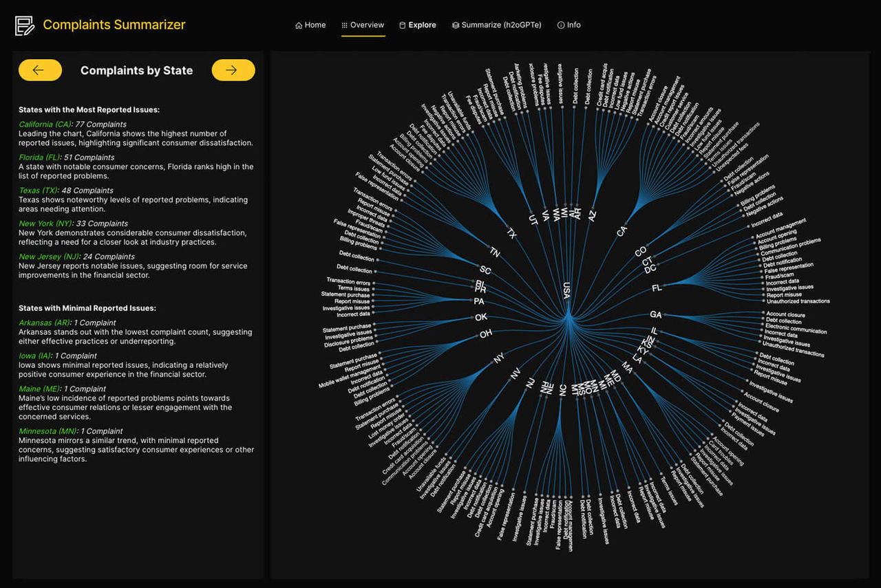
Task: Navigate to the Home tab
Action: click(310, 25)
